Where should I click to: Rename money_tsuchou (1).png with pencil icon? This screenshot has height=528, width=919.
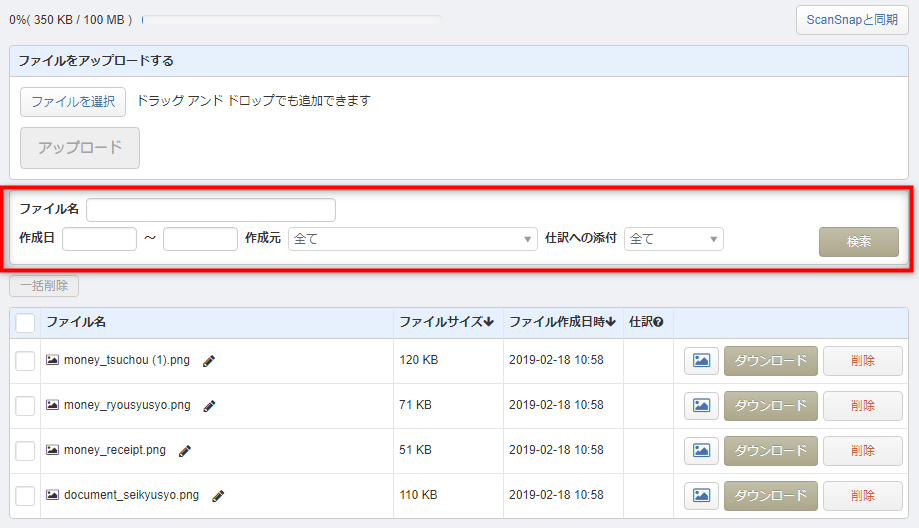(209, 361)
